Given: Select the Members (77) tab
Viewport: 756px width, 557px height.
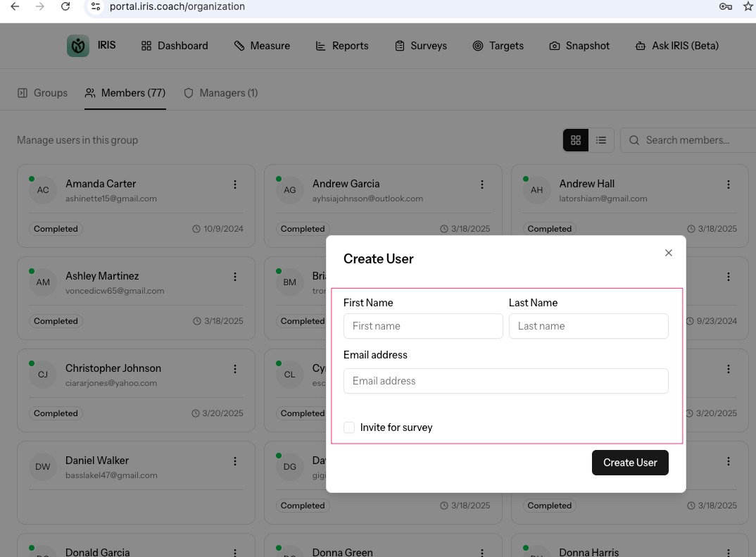Looking at the screenshot, I should click(x=125, y=93).
